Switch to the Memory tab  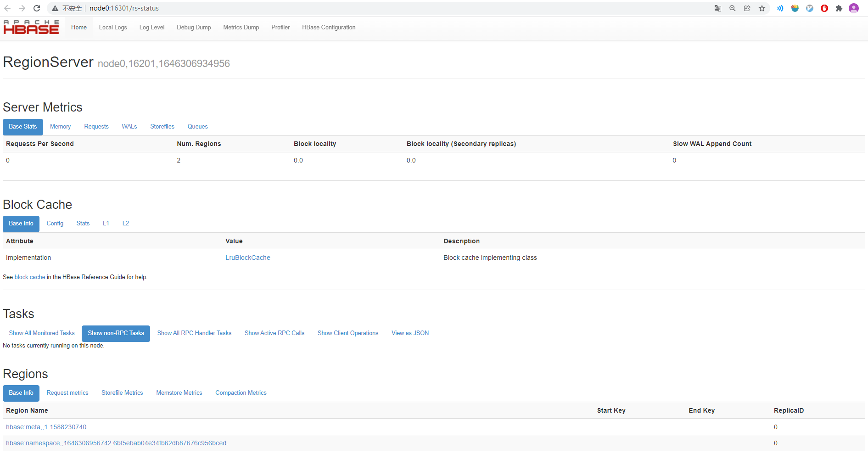61,127
